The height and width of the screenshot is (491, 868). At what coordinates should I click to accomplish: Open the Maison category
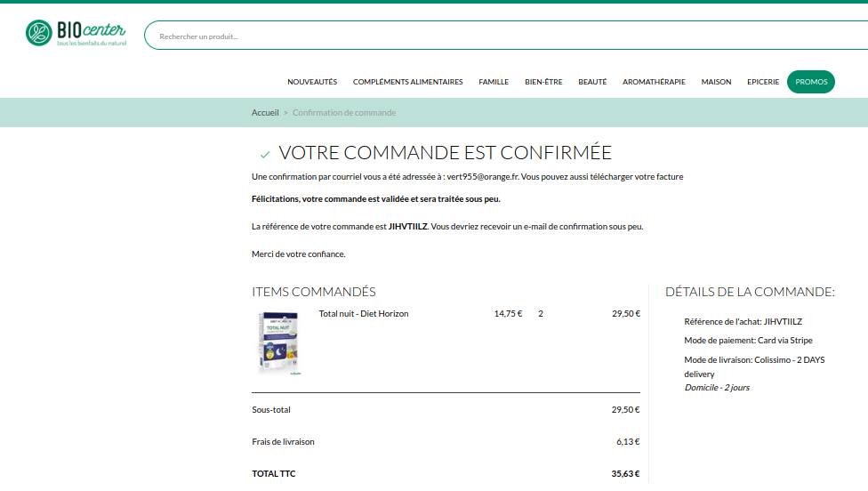(716, 82)
